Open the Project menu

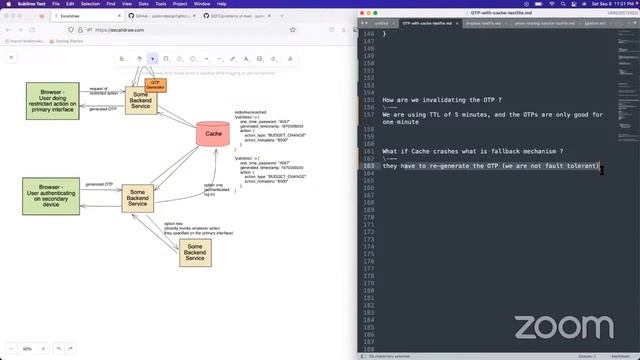click(x=180, y=4)
